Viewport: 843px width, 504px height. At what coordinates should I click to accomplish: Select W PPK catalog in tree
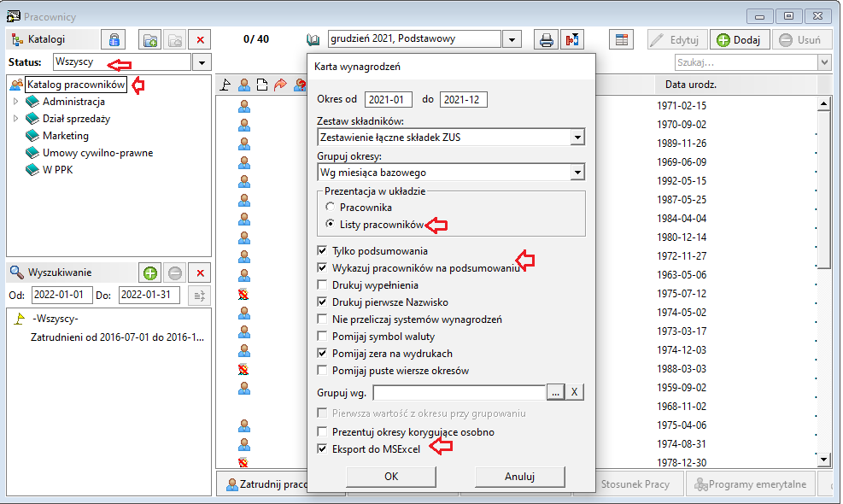coord(57,170)
